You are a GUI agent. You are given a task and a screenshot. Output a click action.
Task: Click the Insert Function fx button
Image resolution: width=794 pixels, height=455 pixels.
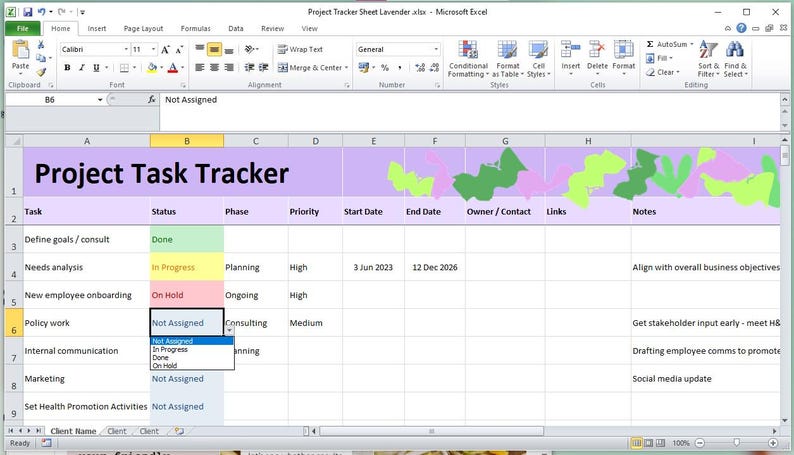coord(151,100)
